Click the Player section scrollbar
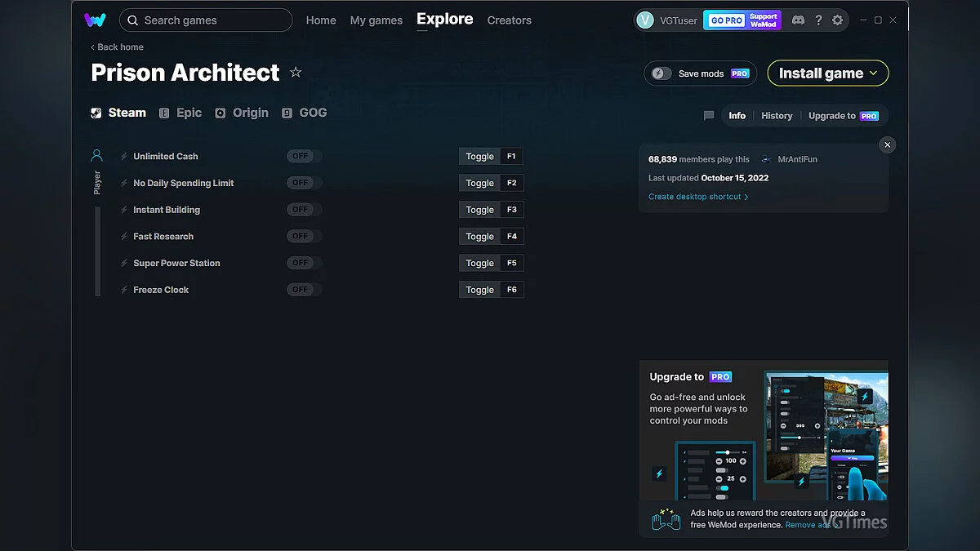 98,251
